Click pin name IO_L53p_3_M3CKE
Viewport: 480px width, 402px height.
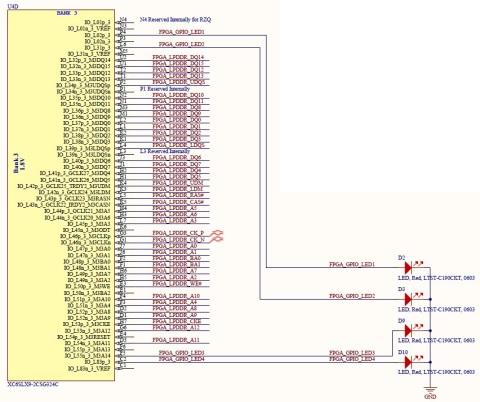[86, 324]
